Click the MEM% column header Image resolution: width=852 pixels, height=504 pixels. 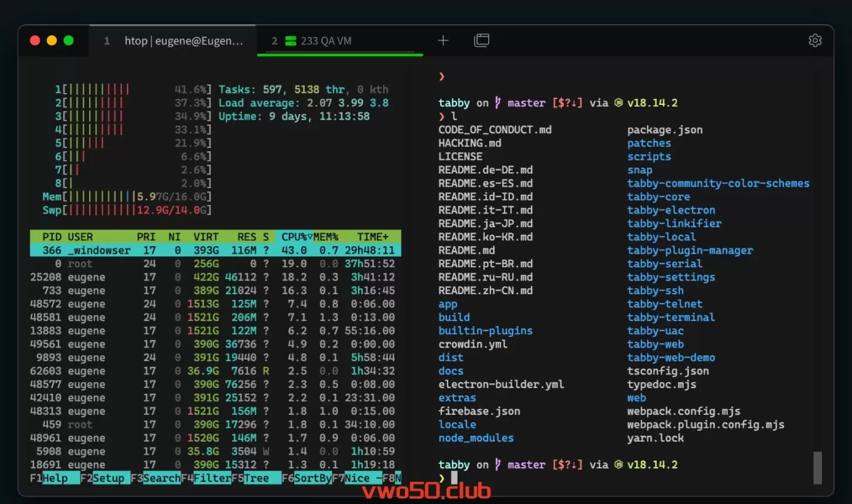click(x=326, y=237)
